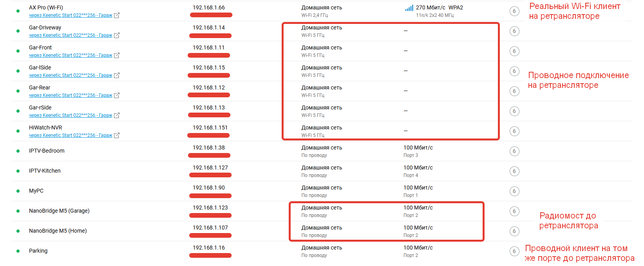Click the 270 Мбит/с WPA2 connection info
The image size is (644, 266).
click(439, 7)
